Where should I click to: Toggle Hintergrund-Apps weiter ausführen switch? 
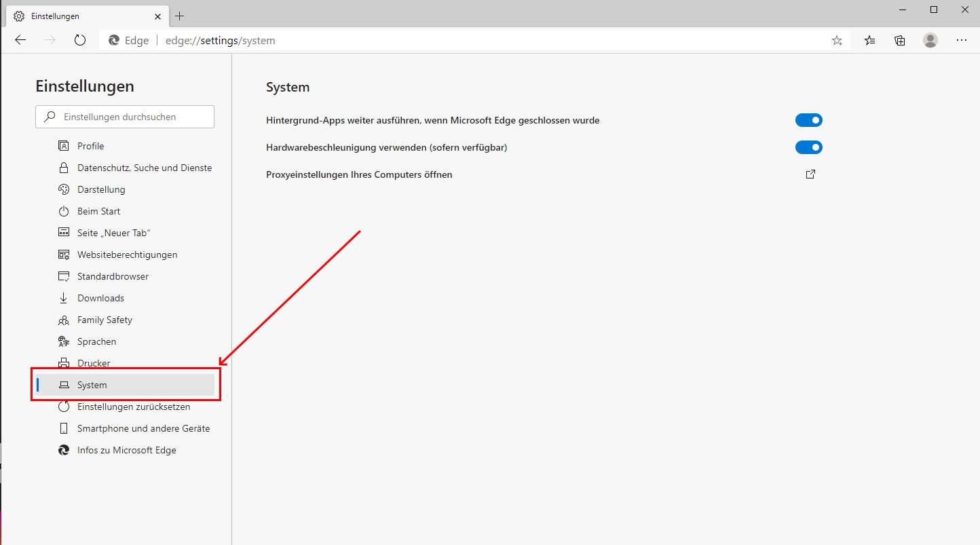(x=809, y=120)
